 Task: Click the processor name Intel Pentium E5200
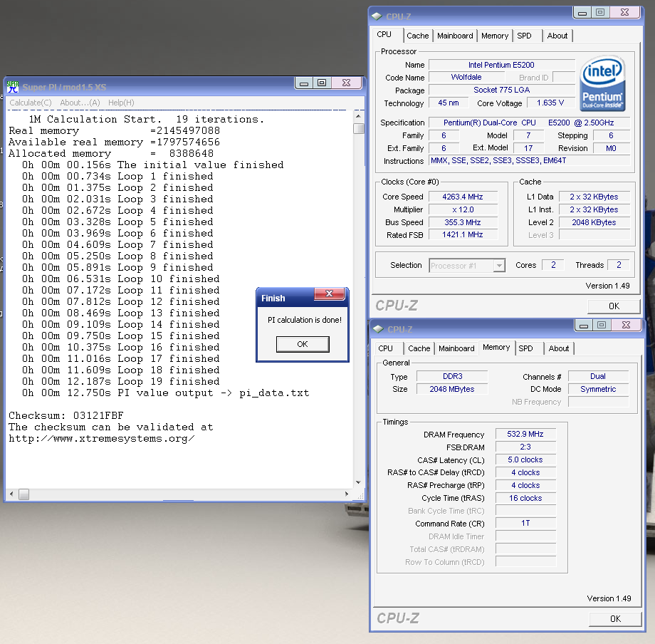pyautogui.click(x=501, y=65)
